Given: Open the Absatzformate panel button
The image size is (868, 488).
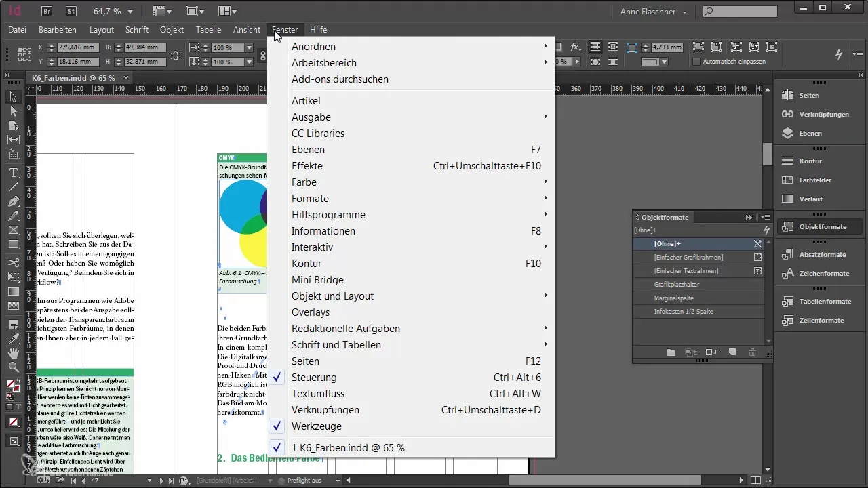Looking at the screenshot, I should pyautogui.click(x=820, y=255).
